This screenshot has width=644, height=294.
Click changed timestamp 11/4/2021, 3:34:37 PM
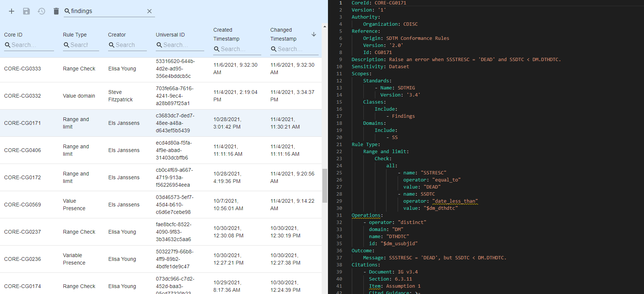[x=293, y=96]
